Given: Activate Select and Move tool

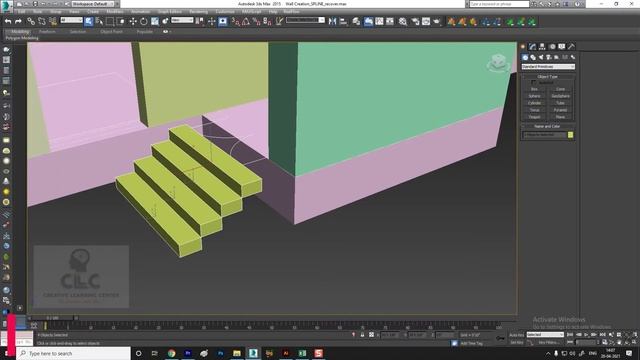Looking at the screenshot, I should (x=133, y=21).
